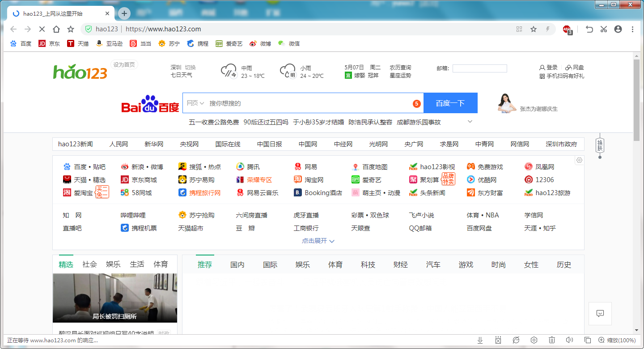This screenshot has width=644, height=349.
Task: Click the hao123影视 icon
Action: 413,166
